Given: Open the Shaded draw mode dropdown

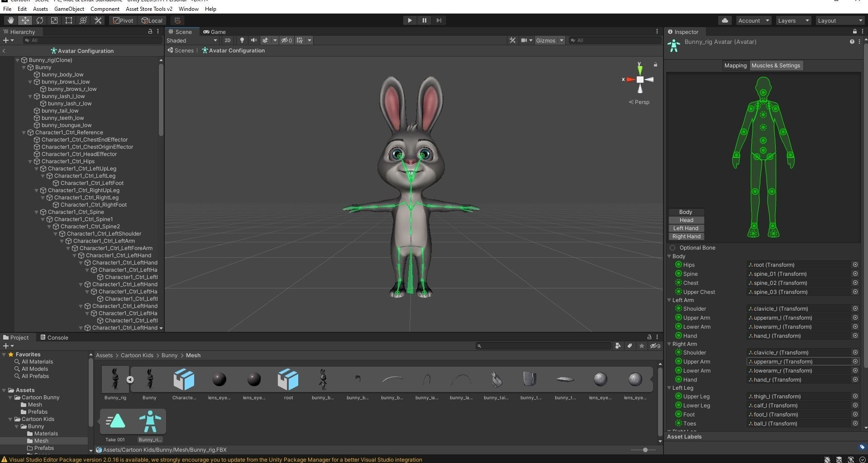Looking at the screenshot, I should click(192, 40).
